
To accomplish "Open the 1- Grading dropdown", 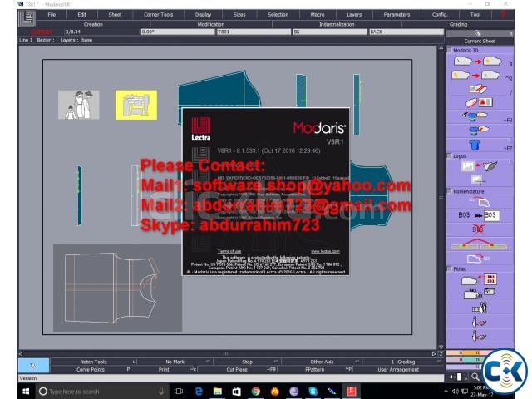I will (403, 362).
